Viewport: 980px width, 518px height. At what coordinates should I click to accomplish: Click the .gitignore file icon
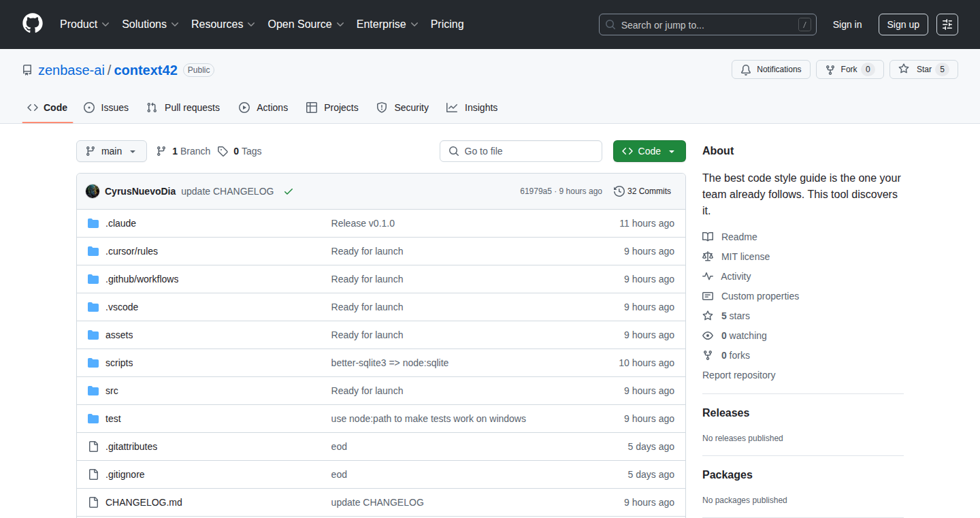[93, 474]
